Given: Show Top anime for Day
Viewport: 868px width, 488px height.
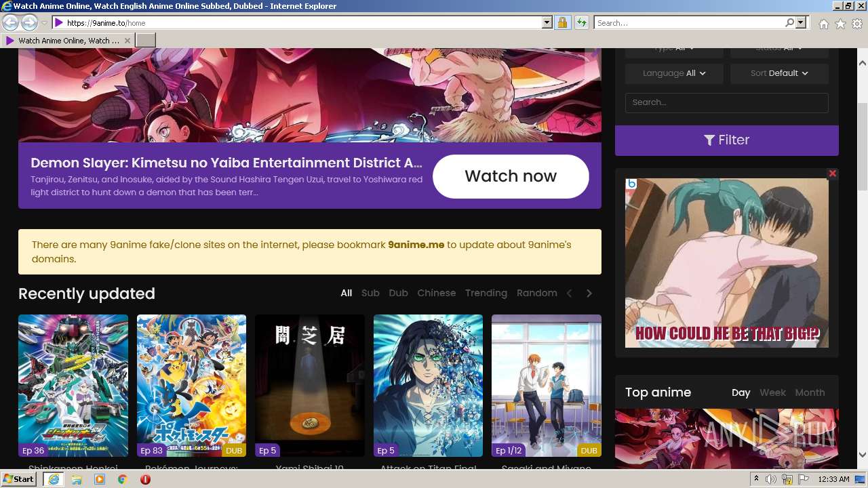Looking at the screenshot, I should [741, 392].
